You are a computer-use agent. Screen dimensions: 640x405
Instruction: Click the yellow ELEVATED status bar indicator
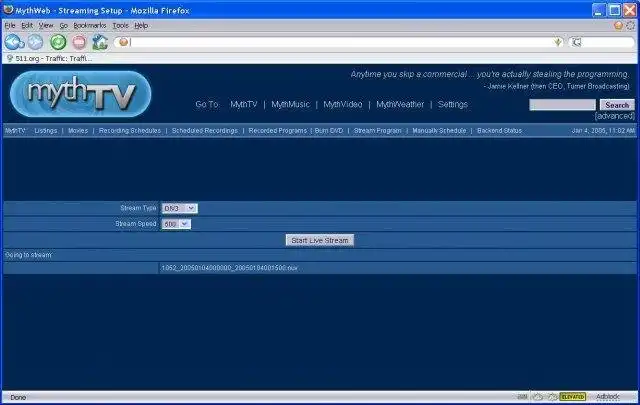pos(573,396)
